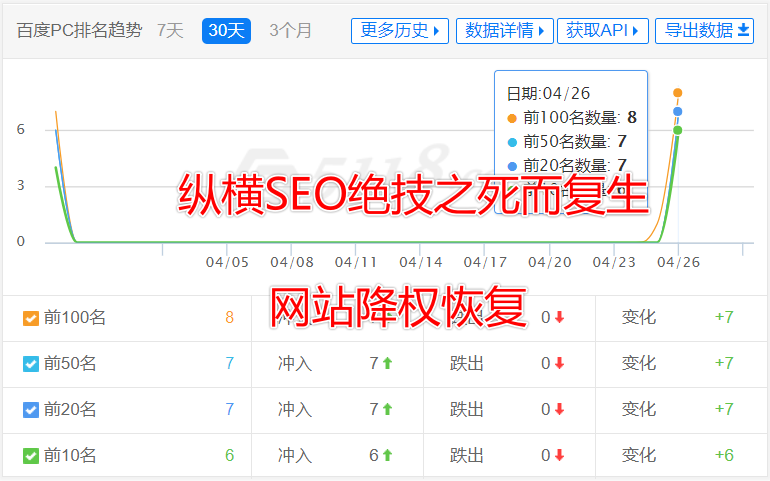Uncheck the orange 前100名 checkbox
The image size is (770, 481).
point(31,319)
